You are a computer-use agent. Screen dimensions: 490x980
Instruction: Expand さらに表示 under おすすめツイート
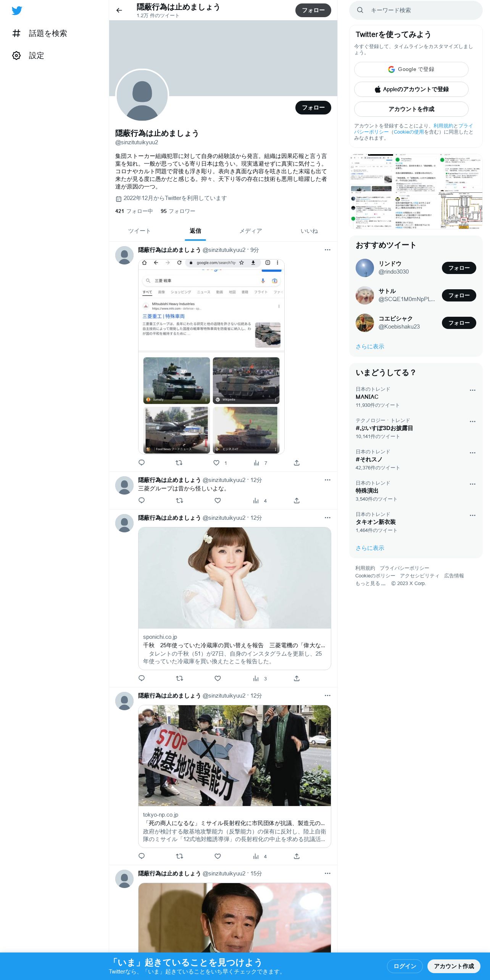(x=370, y=347)
